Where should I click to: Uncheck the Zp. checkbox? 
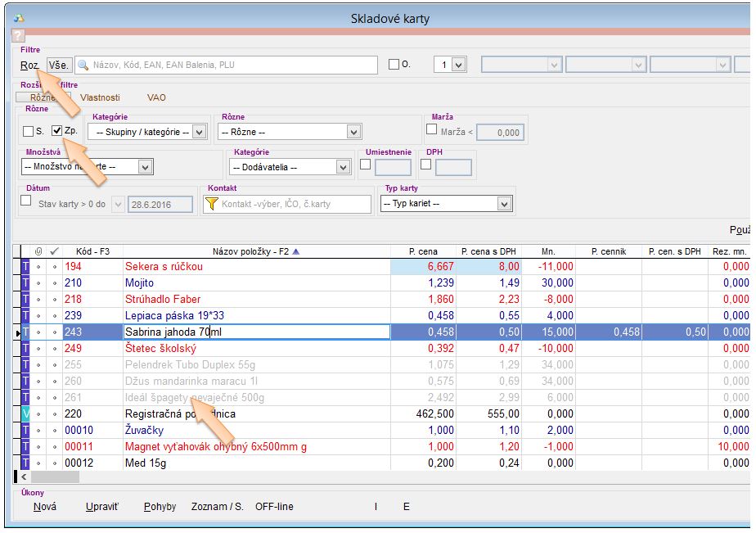[x=56, y=131]
